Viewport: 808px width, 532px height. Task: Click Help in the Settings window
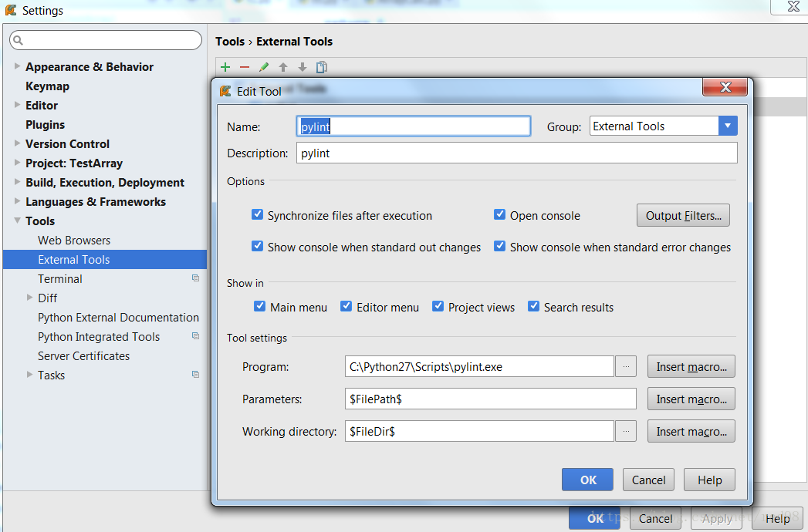778,518
